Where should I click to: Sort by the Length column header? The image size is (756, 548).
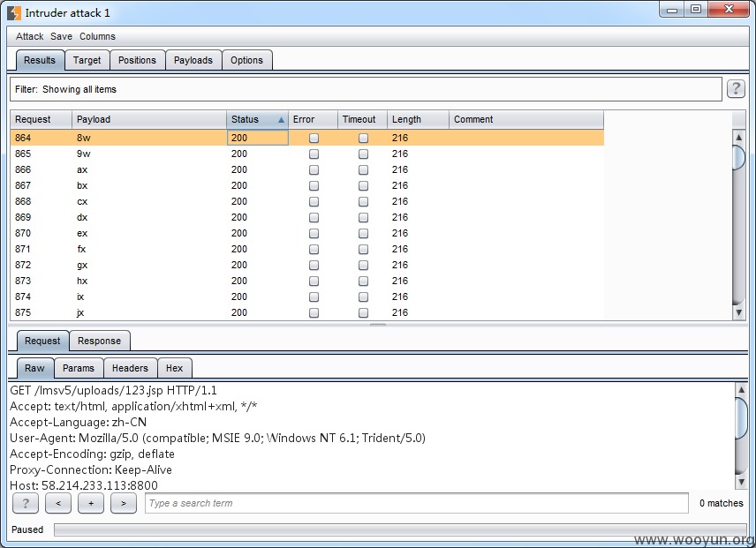[418, 119]
